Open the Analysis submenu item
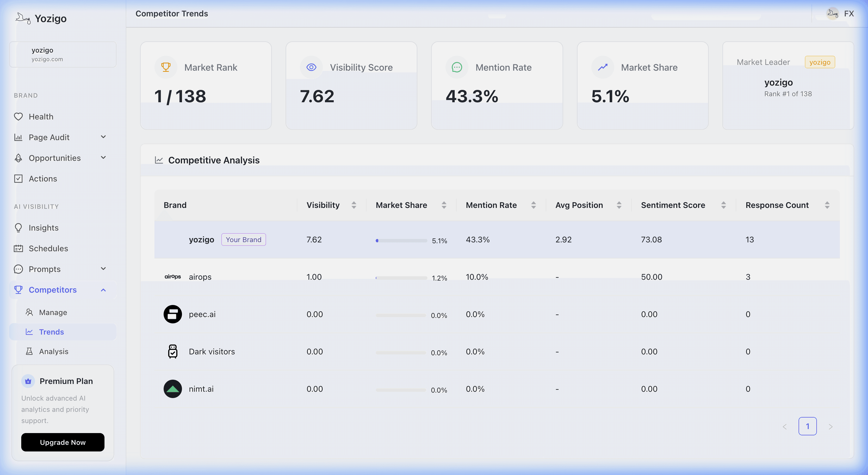The width and height of the screenshot is (868, 475). [54, 351]
